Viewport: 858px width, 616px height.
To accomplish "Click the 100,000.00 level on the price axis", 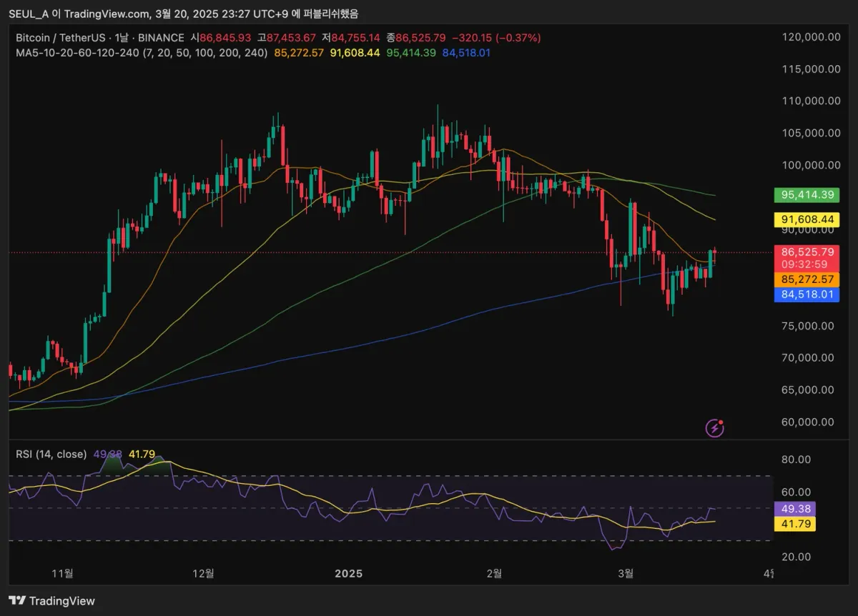I will point(811,165).
